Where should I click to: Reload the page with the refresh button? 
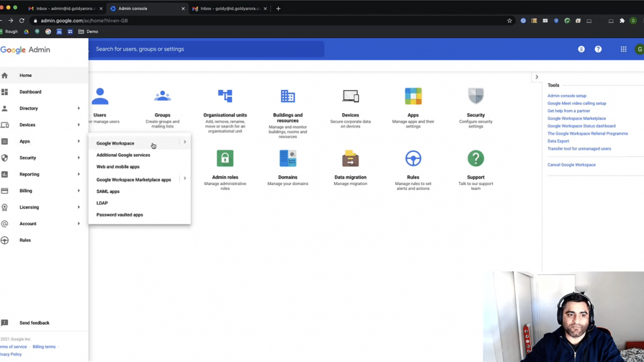tap(22, 21)
